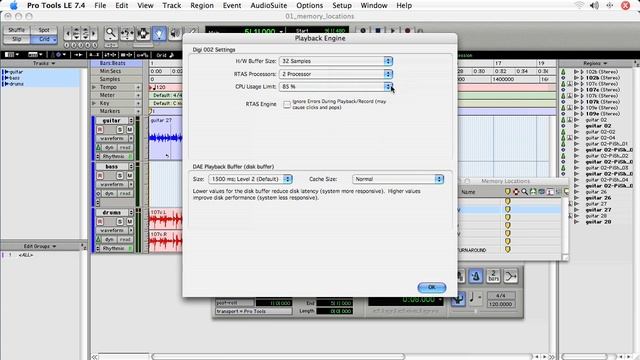Record-enable the guitar track
640x360 pixels.
[100, 129]
